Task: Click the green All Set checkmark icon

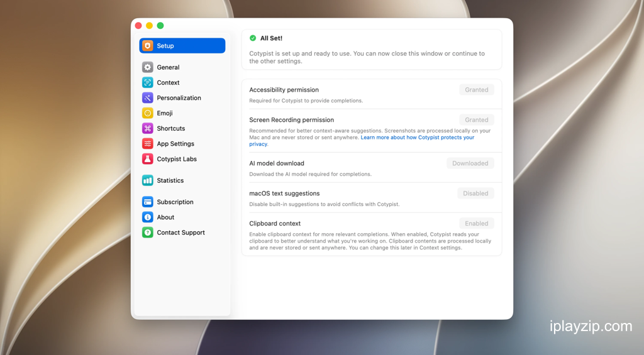Action: coord(253,38)
